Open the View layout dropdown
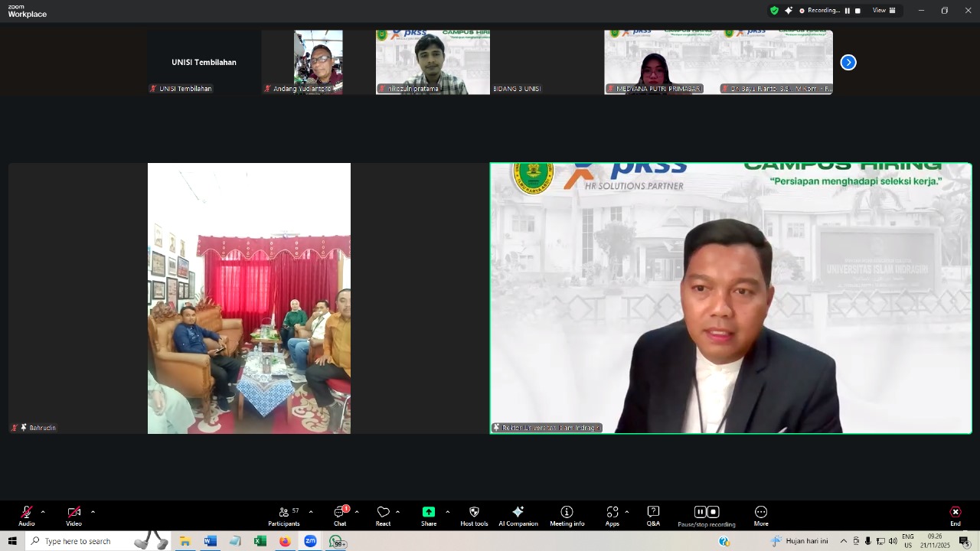Image resolution: width=980 pixels, height=551 pixels. pyautogui.click(x=884, y=11)
